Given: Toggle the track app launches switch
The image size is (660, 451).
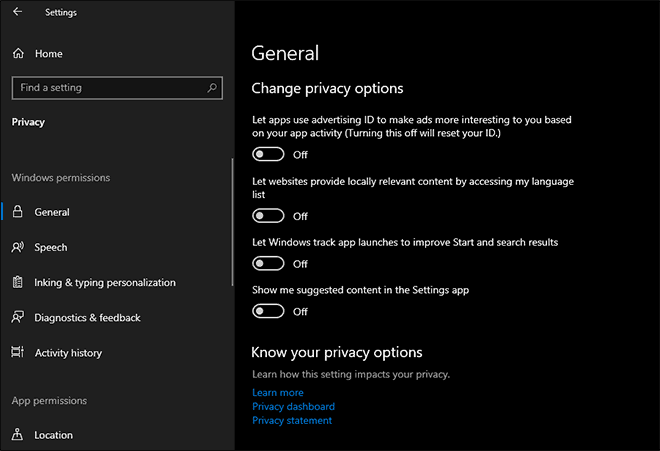Looking at the screenshot, I should 268,263.
